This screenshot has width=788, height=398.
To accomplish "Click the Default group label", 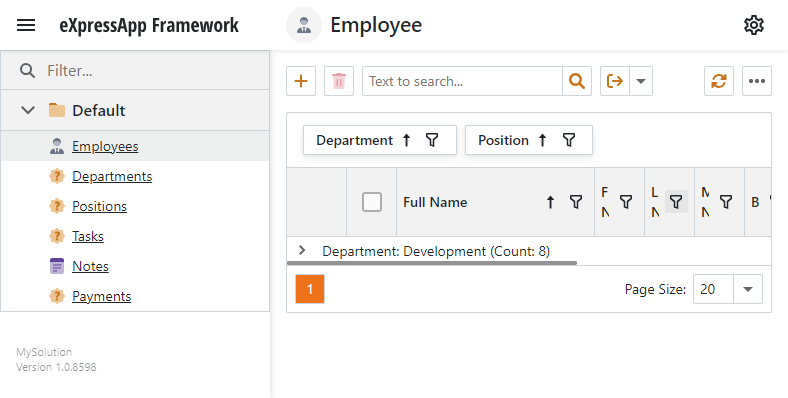I will coord(98,110).
